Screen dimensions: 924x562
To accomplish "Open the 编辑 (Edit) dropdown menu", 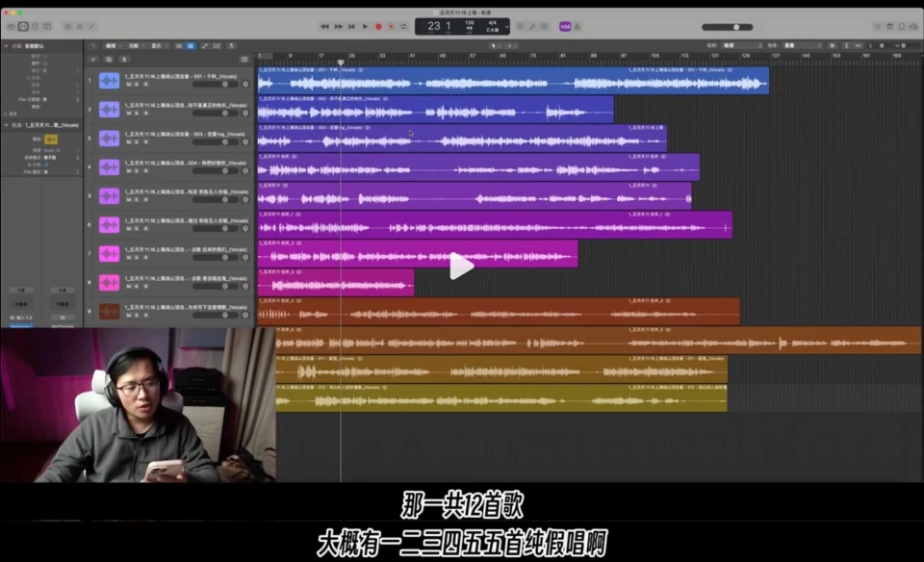I will 113,45.
